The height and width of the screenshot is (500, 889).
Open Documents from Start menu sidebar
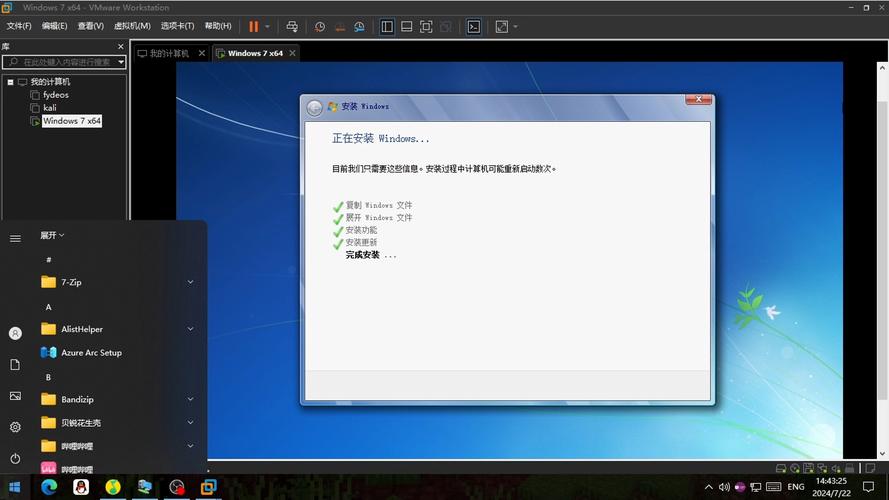[x=15, y=365]
